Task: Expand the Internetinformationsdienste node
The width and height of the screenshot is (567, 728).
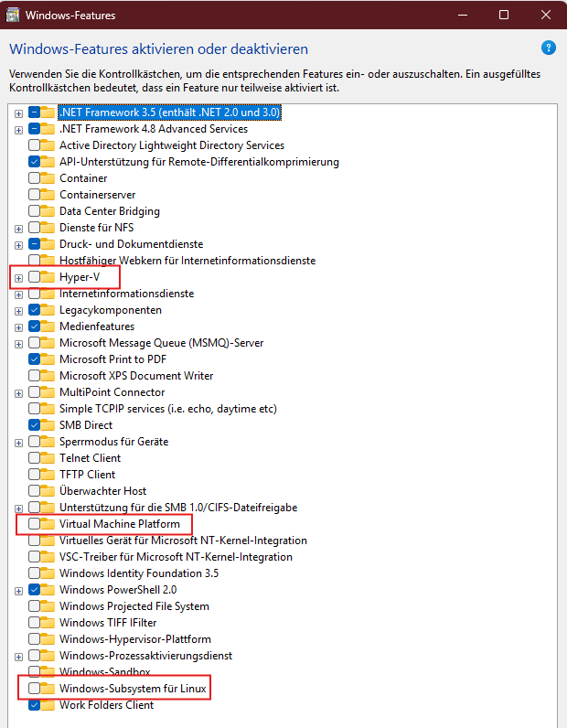Action: 18,294
